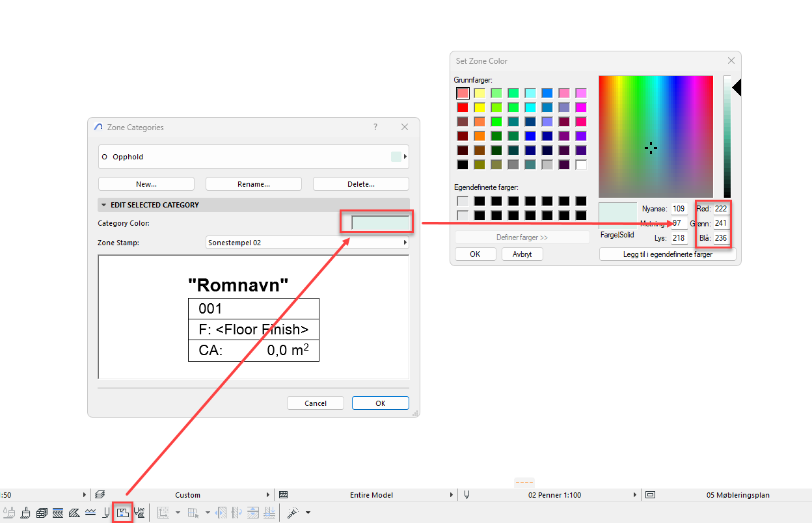Click the Rød value input field
The image size is (812, 523).
point(721,209)
